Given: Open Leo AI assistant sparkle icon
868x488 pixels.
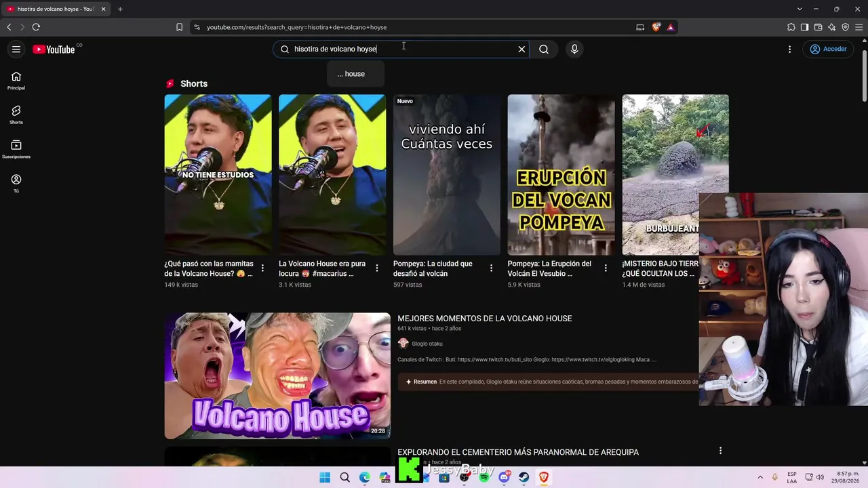Looking at the screenshot, I should (831, 27).
